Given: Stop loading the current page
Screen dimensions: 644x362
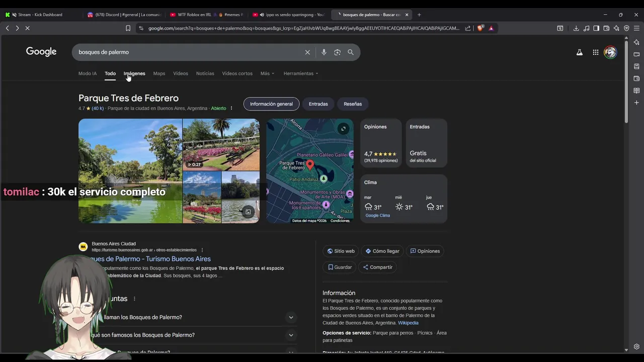Looking at the screenshot, I should point(28,28).
